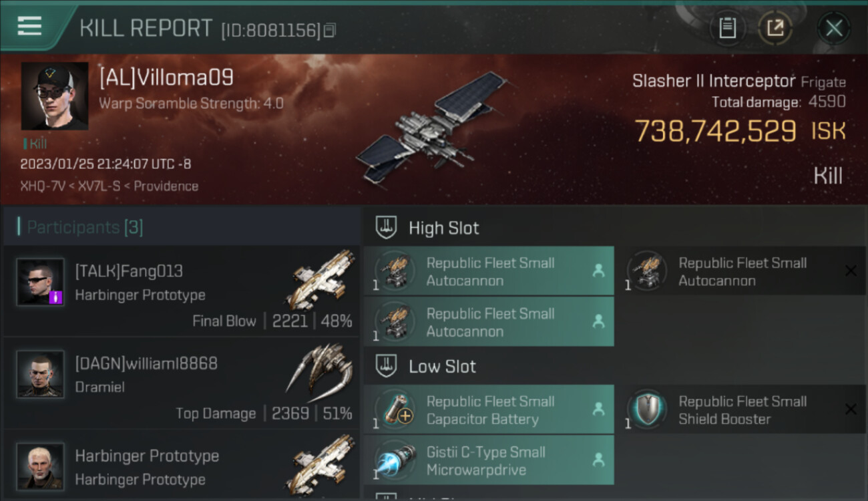Open [AL]Villoma09 pilot portrait
Screen dimensions: 868x501
click(x=55, y=96)
